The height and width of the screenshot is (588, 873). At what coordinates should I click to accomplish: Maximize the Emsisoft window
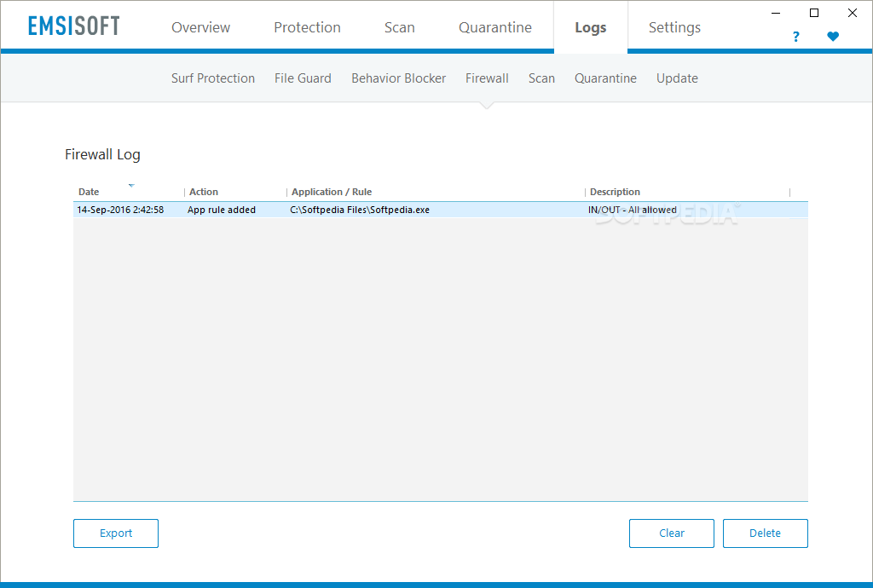click(x=814, y=13)
